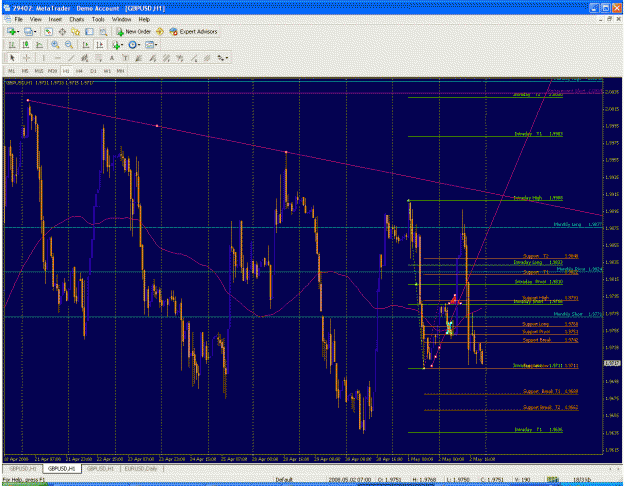Image resolution: width=625 pixels, height=486 pixels.
Task: Select the Text 'A' tool
Action: [x=112, y=58]
